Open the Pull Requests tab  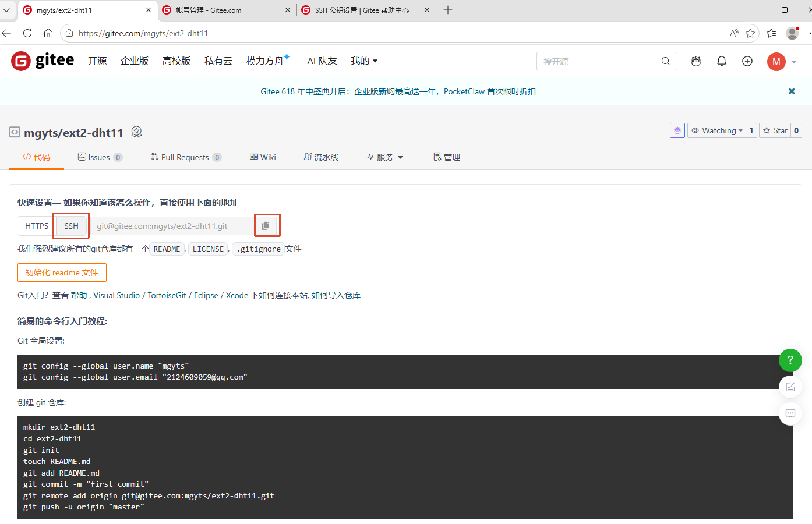click(186, 157)
